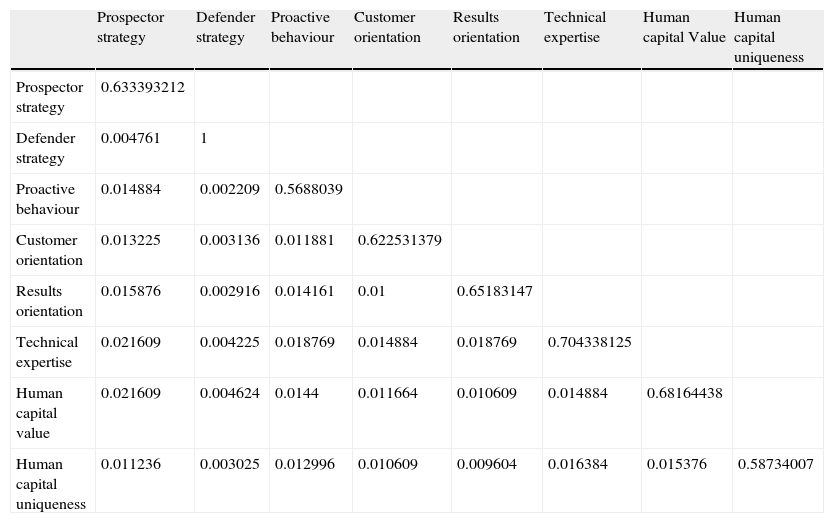This screenshot has height=523, width=834.
Task: Select the cell containing 0.003136
Action: pos(229,240)
